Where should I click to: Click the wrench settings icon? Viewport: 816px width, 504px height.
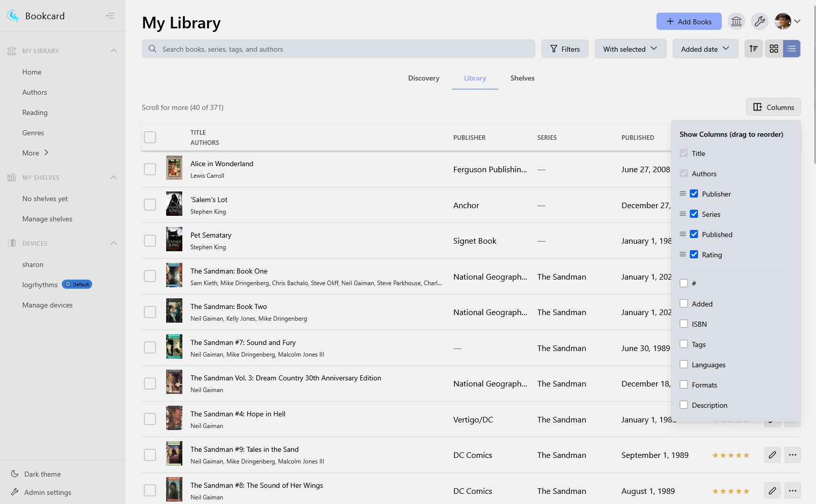(x=759, y=21)
